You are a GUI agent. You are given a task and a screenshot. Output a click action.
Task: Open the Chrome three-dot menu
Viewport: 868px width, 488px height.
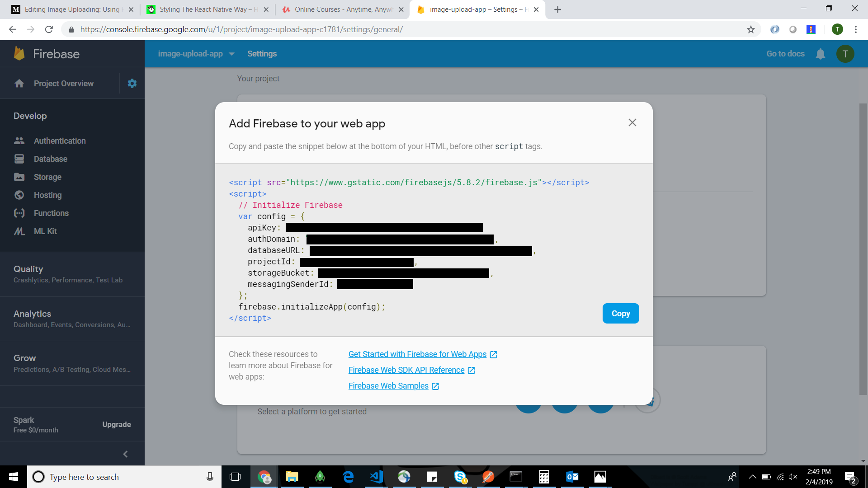(855, 29)
